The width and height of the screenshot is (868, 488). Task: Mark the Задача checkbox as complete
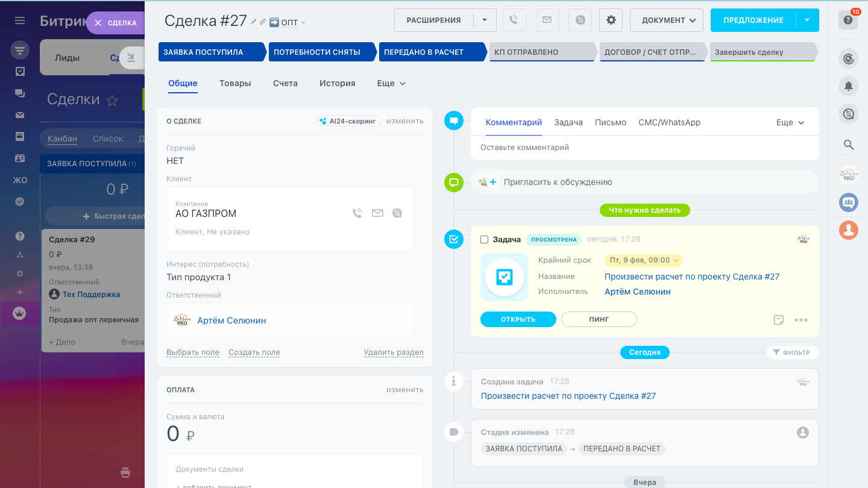484,240
